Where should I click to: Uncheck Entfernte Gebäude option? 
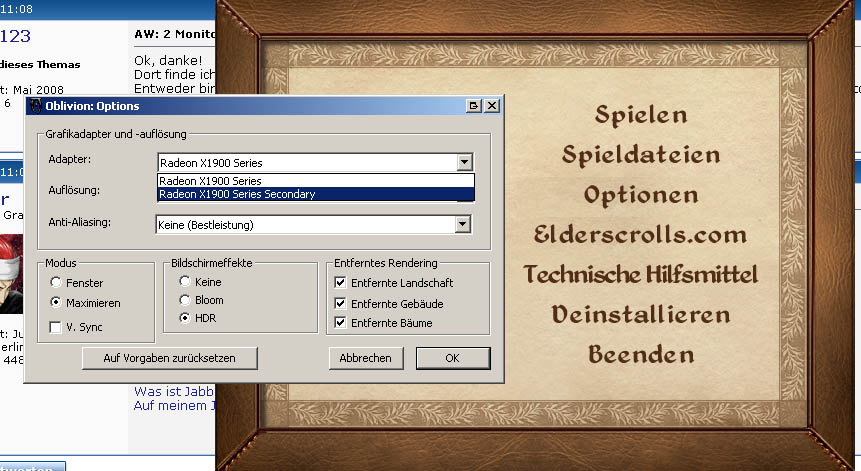[340, 304]
